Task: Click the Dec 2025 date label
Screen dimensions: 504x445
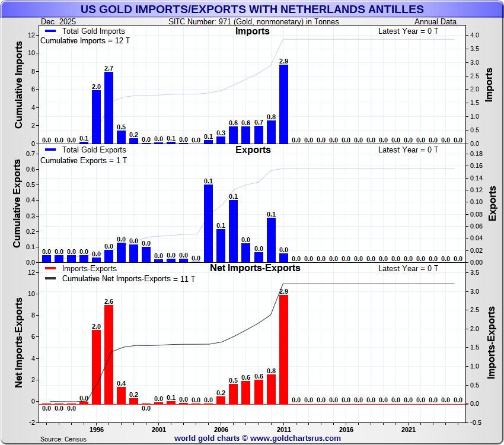Action: coord(58,21)
